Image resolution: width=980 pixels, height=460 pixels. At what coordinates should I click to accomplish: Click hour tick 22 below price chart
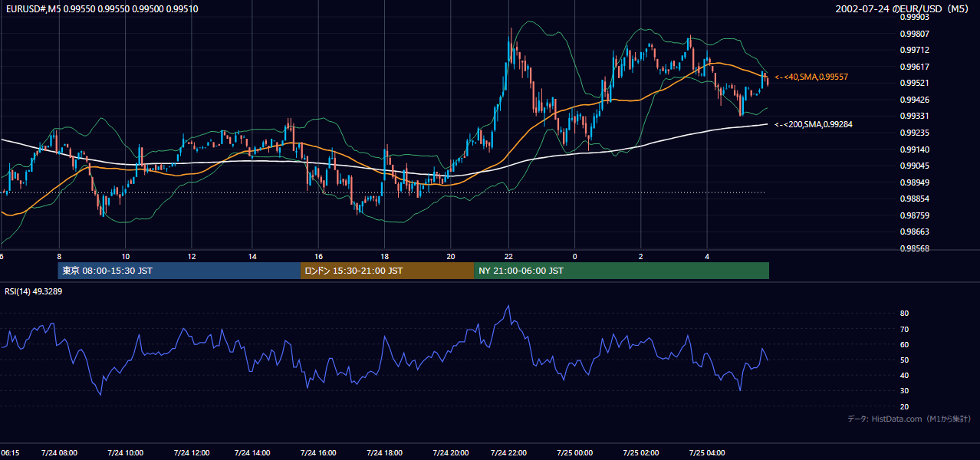click(508, 256)
